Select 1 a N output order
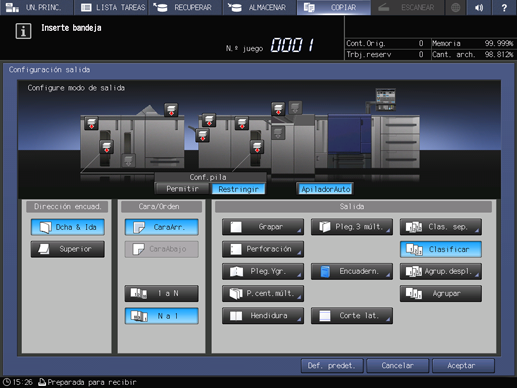 (x=162, y=293)
